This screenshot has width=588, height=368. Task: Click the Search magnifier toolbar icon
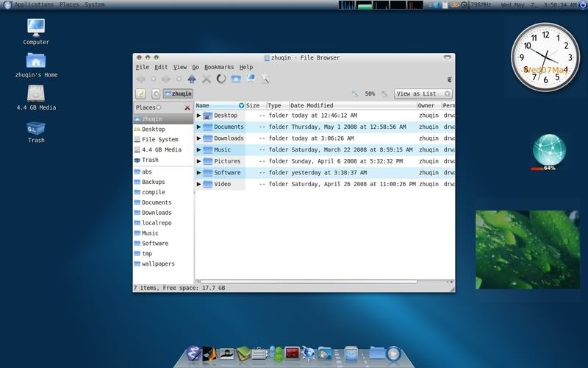265,79
